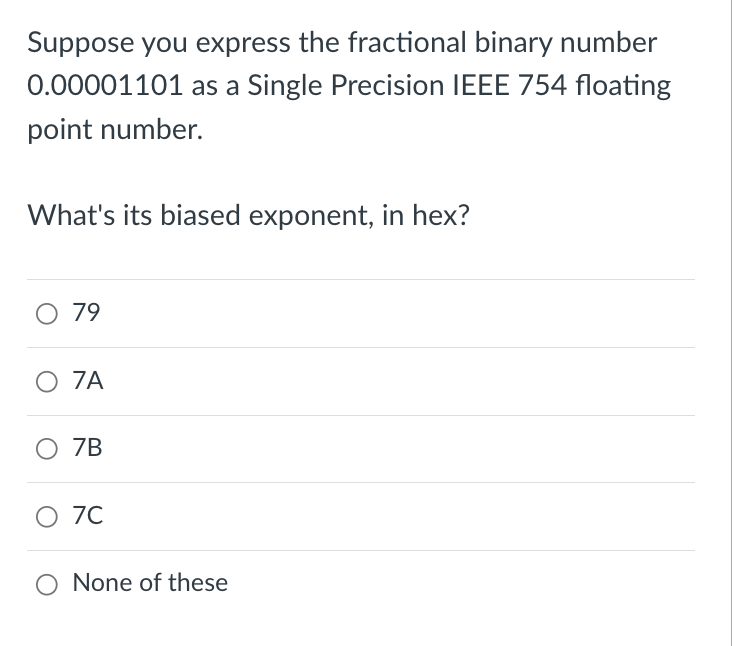Click the word "floating" in the prompt
The width and height of the screenshot is (740, 646).
[x=623, y=86]
